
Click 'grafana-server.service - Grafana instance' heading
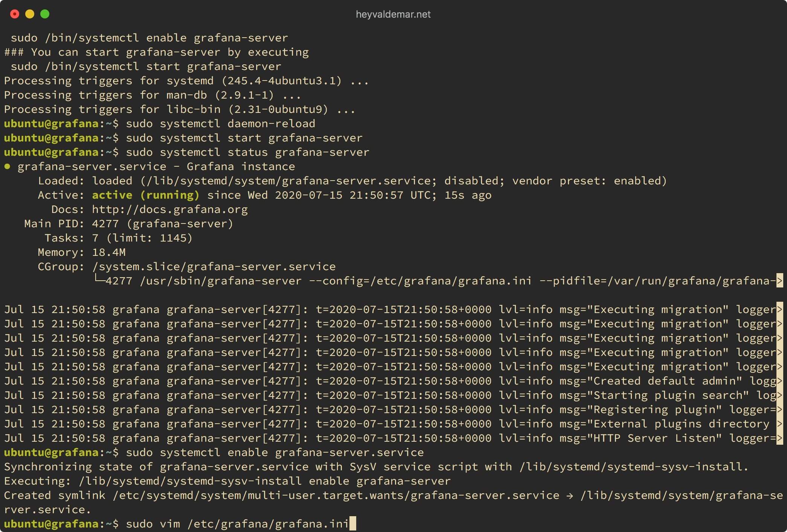156,166
